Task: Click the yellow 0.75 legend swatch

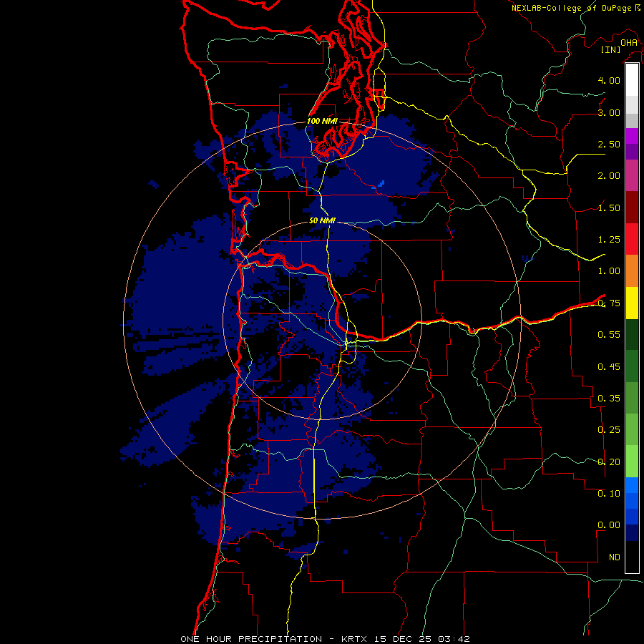Action: click(x=632, y=303)
